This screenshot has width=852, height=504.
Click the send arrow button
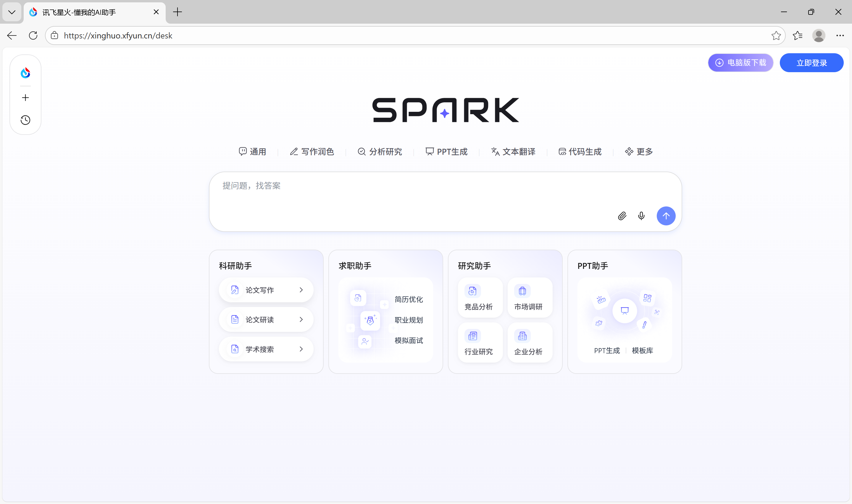pyautogui.click(x=666, y=216)
